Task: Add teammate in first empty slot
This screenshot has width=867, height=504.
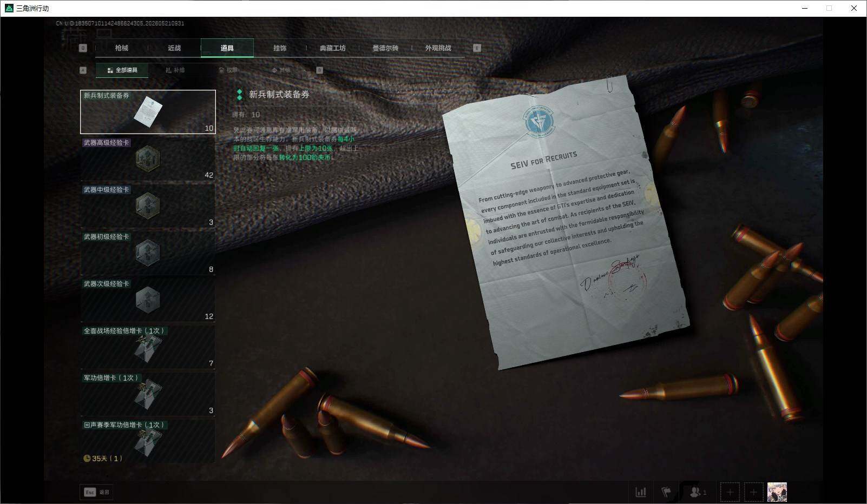Action: point(730,492)
